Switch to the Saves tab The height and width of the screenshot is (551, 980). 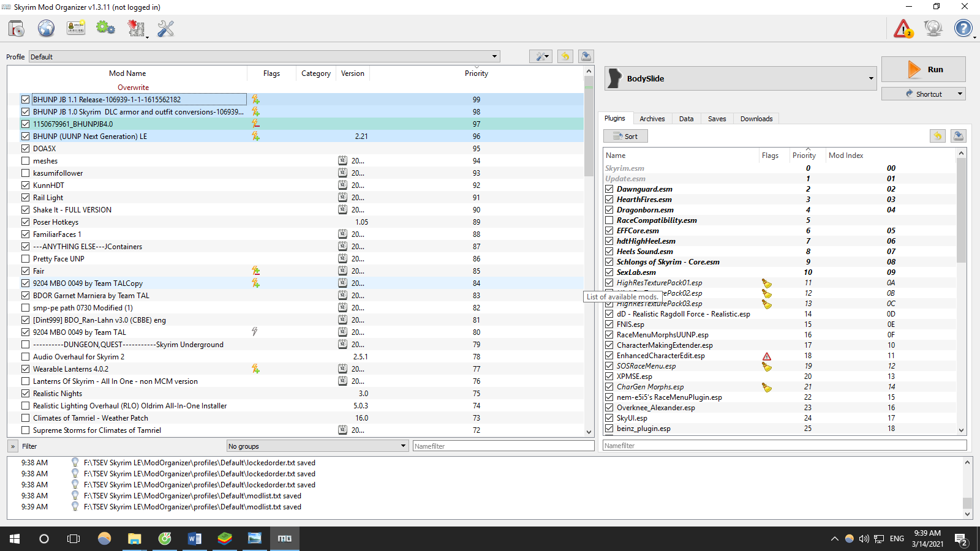click(717, 119)
